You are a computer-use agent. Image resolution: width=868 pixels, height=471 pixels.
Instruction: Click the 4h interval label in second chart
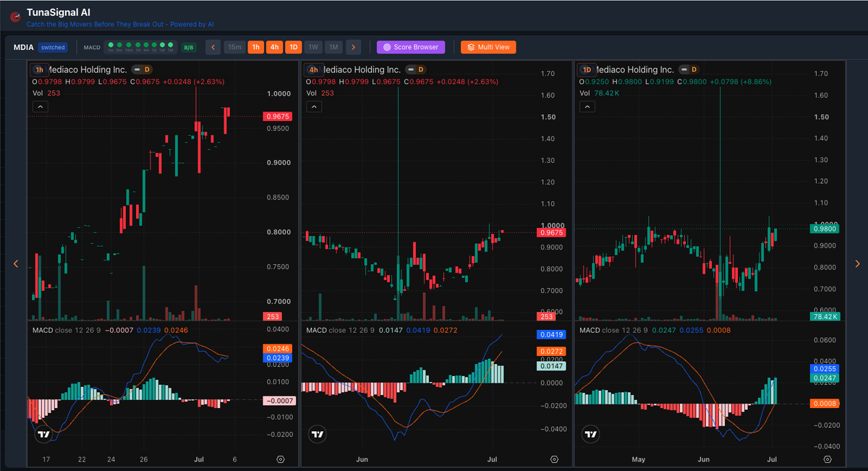(x=313, y=69)
